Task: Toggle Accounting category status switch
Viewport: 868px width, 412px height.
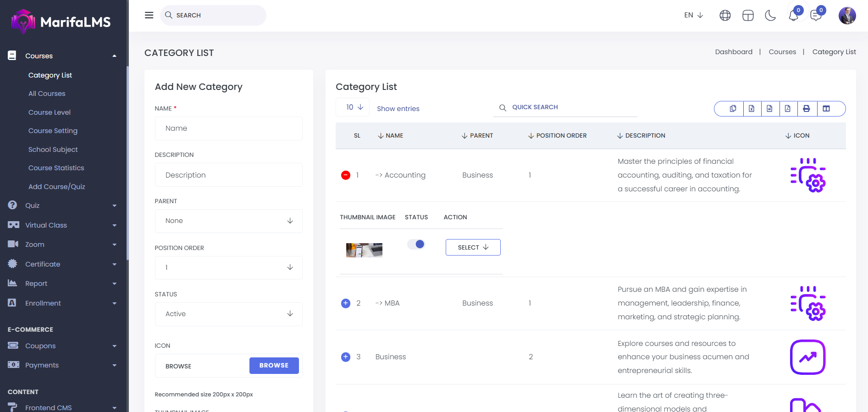Action: [416, 244]
